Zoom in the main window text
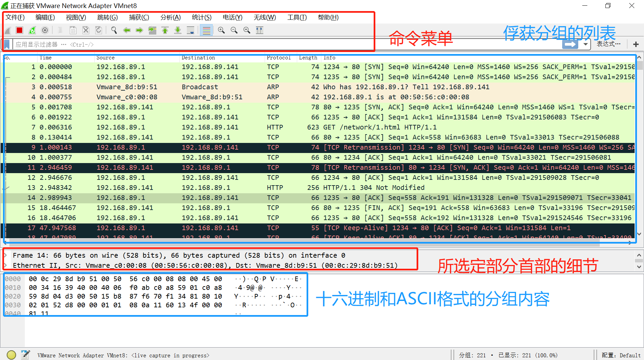644x360 pixels. (x=221, y=31)
